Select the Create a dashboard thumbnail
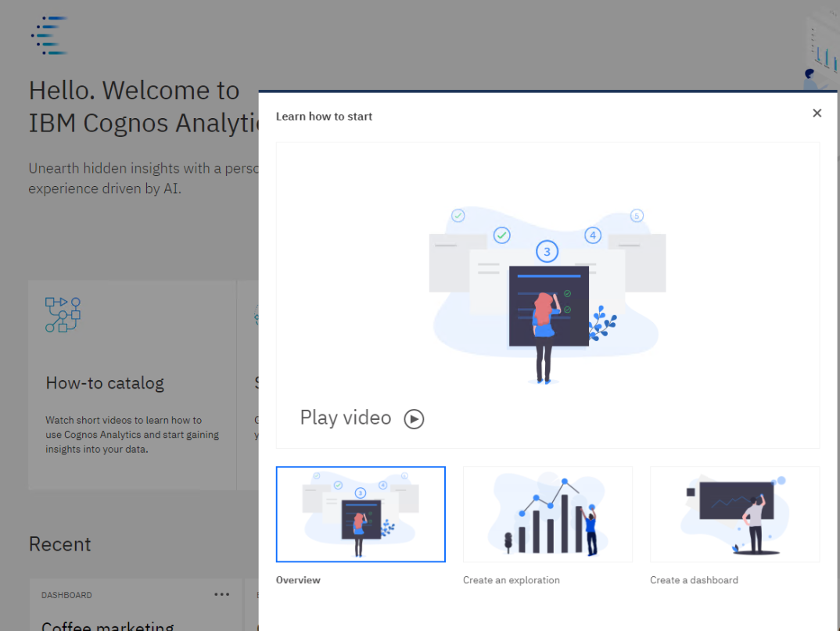Viewport: 840px width, 631px height. click(x=734, y=514)
